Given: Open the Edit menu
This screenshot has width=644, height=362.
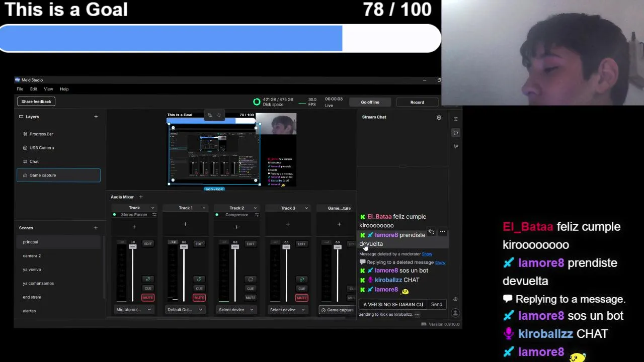Looking at the screenshot, I should (x=33, y=89).
